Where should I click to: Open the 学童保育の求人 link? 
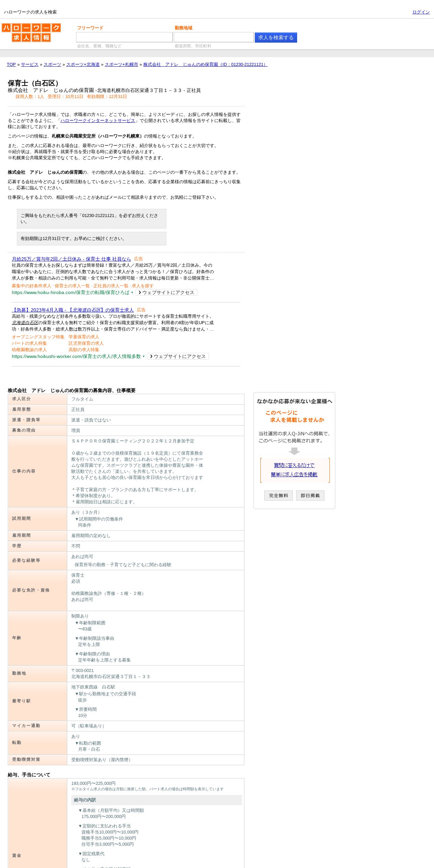pyautogui.click(x=84, y=337)
